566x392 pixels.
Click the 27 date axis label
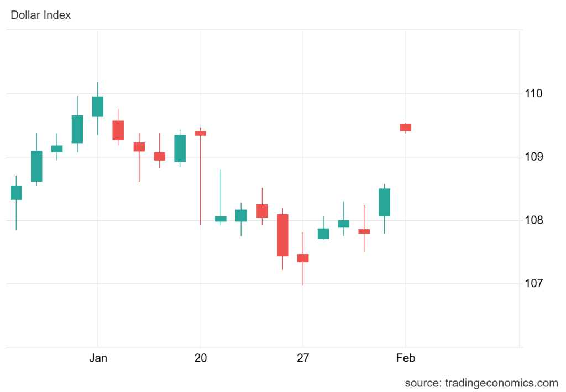[303, 358]
